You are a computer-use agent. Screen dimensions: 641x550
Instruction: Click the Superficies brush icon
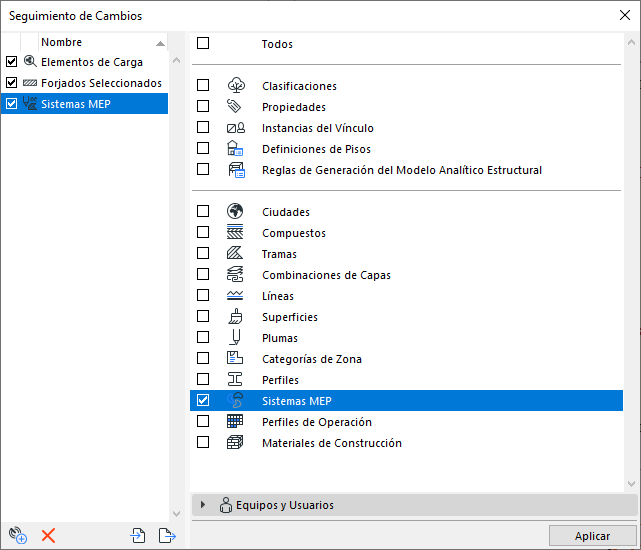(235, 317)
